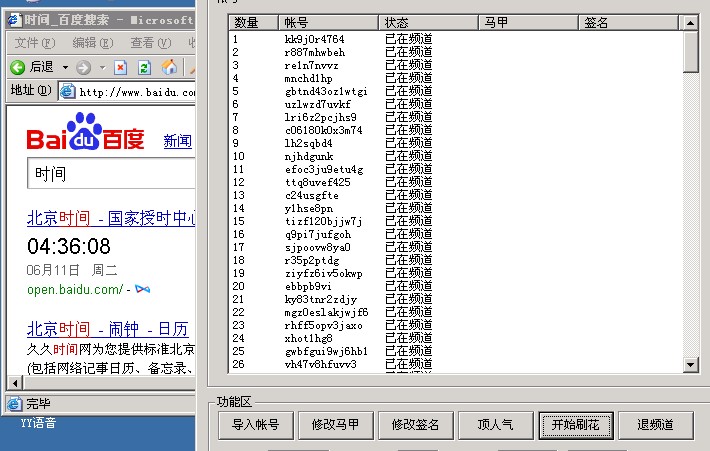The width and height of the screenshot is (710, 451).
Task: Select account row ttq8uvef425
Action: tap(455, 182)
